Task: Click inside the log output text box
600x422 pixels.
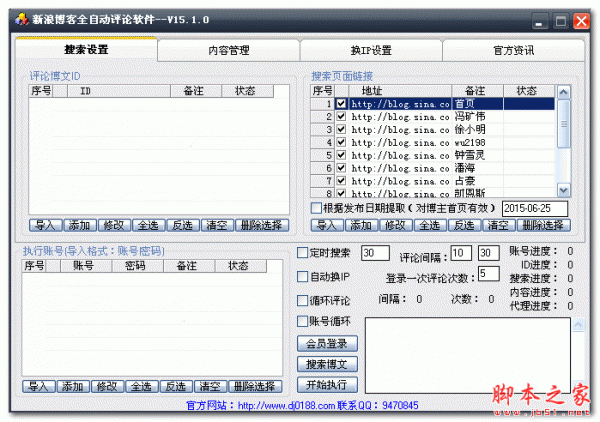Action: pos(468,355)
